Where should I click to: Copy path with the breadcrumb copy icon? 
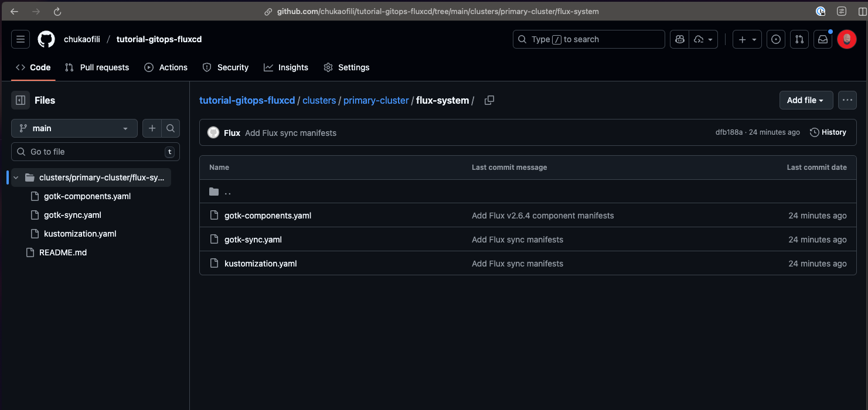pyautogui.click(x=489, y=100)
